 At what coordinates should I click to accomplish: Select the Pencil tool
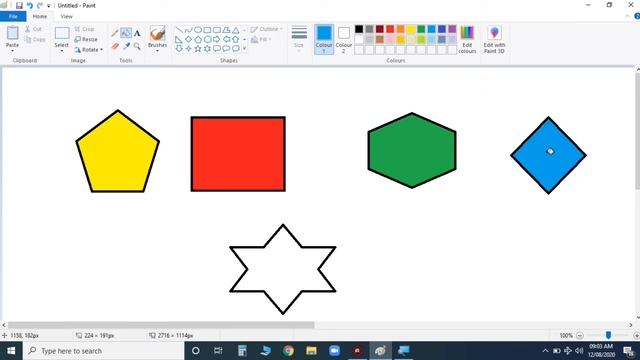click(x=115, y=33)
